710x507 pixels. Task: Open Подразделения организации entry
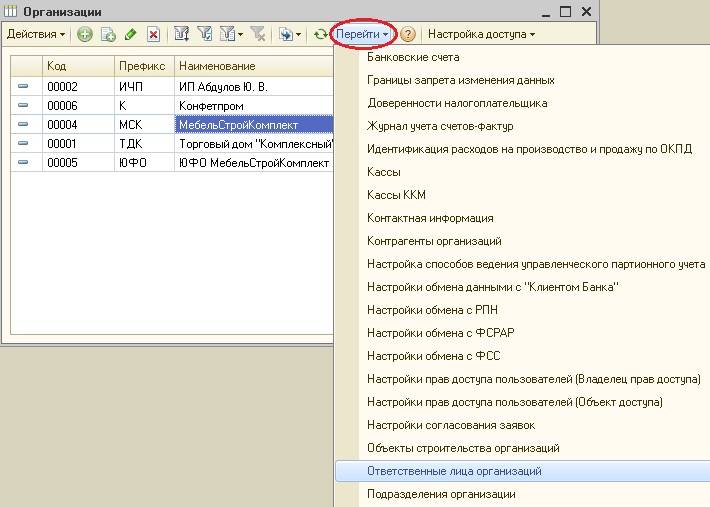522,494
